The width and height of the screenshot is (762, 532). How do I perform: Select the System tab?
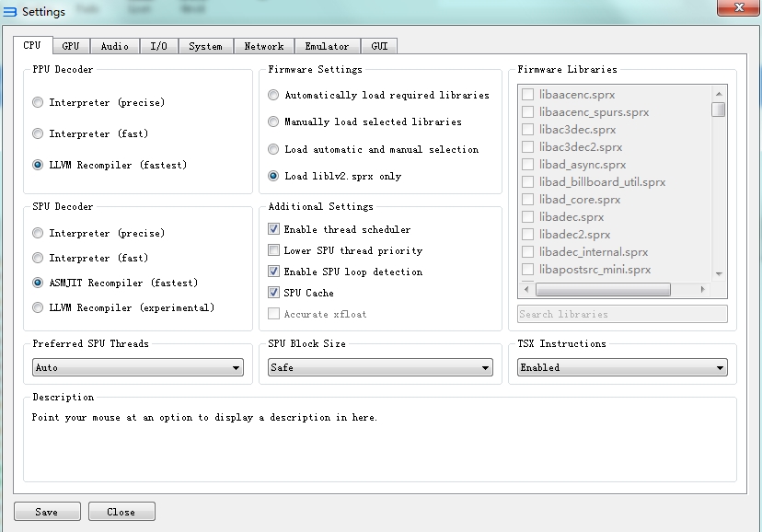coord(205,46)
